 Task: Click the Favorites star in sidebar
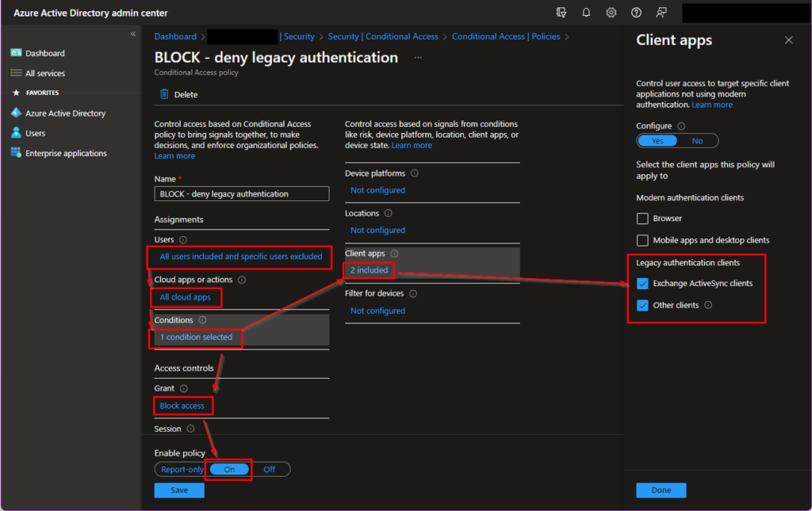[x=16, y=93]
